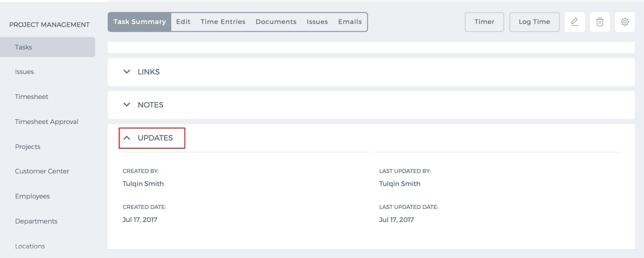Open the Issues tab in task bar

pos(317,22)
